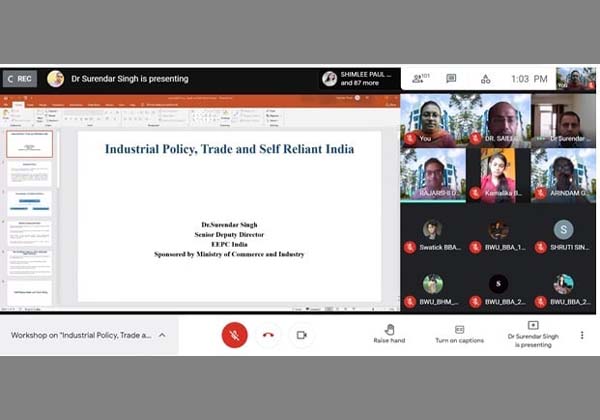Open the three-dot more options menu
Viewport: 600px width, 420px height.
(582, 335)
